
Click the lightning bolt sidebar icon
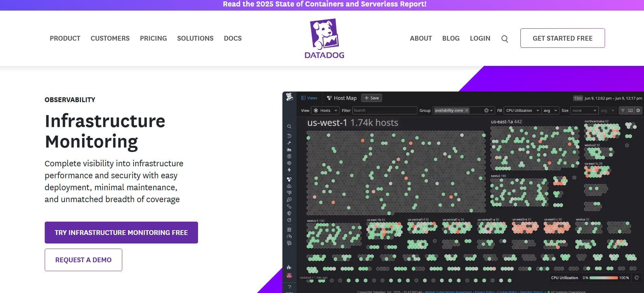[289, 170]
